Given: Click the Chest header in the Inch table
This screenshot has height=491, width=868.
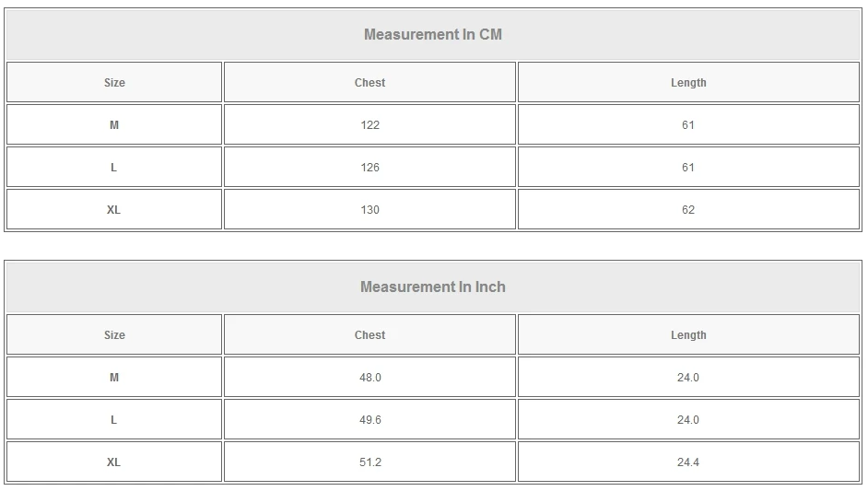Looking at the screenshot, I should pos(369,335).
